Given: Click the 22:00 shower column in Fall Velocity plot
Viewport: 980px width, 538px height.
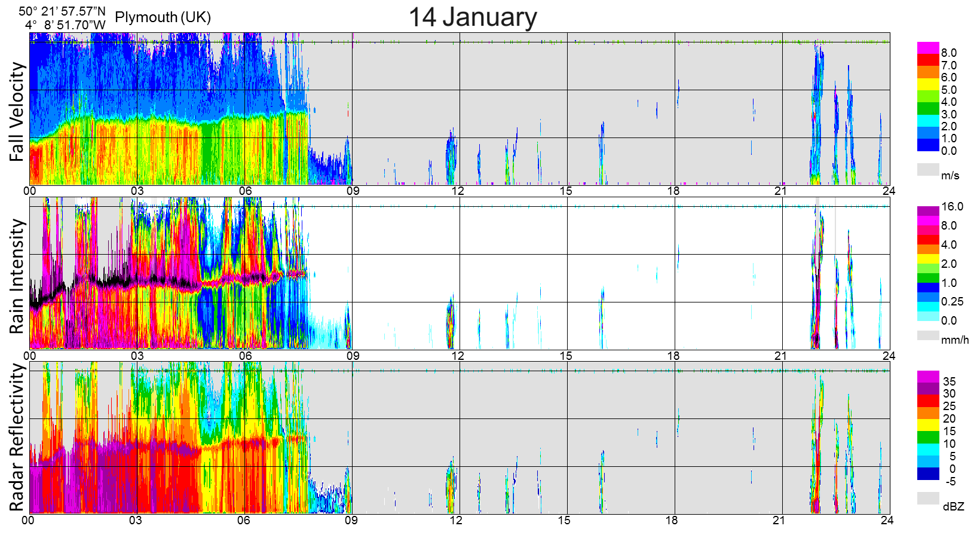Looking at the screenshot, I should 817,114.
